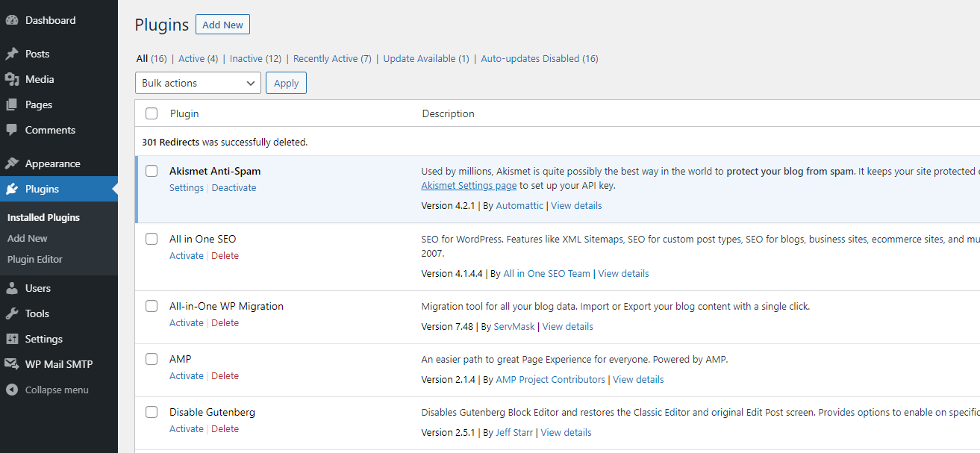Activate the AMP plugin
The height and width of the screenshot is (453, 980).
187,376
